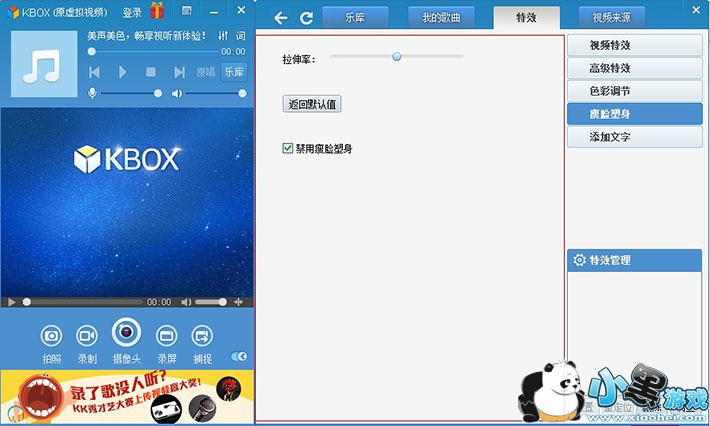Show lyrics with the 词 button

(x=241, y=35)
